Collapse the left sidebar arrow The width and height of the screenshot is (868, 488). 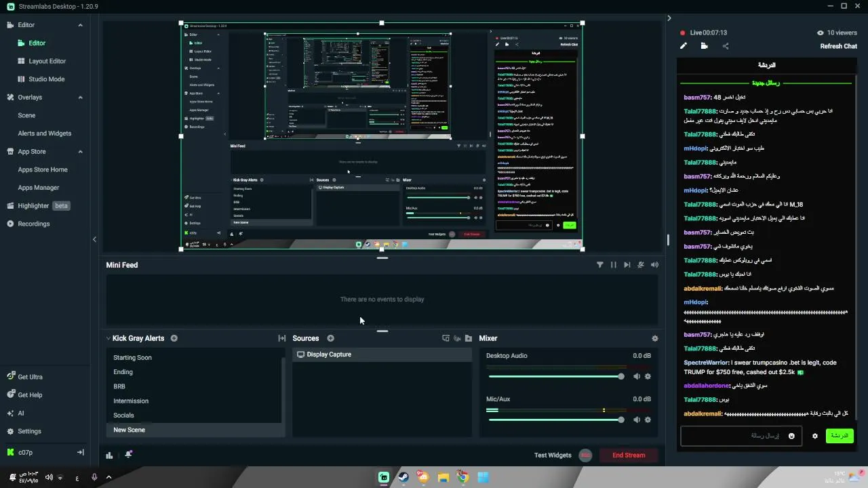tap(94, 239)
